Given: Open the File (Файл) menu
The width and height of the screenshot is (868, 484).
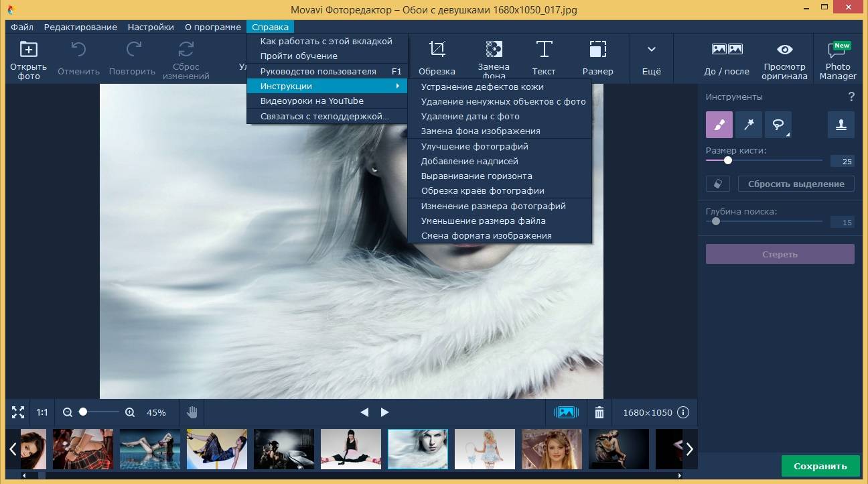Looking at the screenshot, I should pos(22,27).
